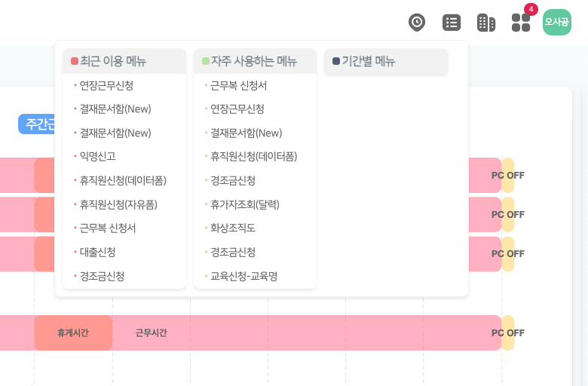Open 근무복 신청서 in frequent menus
The width and height of the screenshot is (588, 386).
(x=238, y=85)
